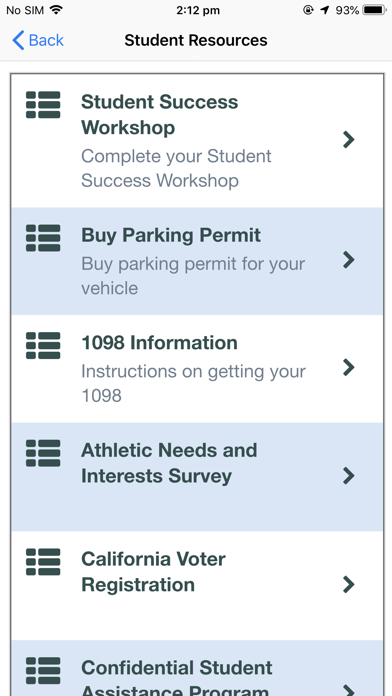Open chevron for Student Success Workshop
392x696 pixels.
tap(349, 140)
